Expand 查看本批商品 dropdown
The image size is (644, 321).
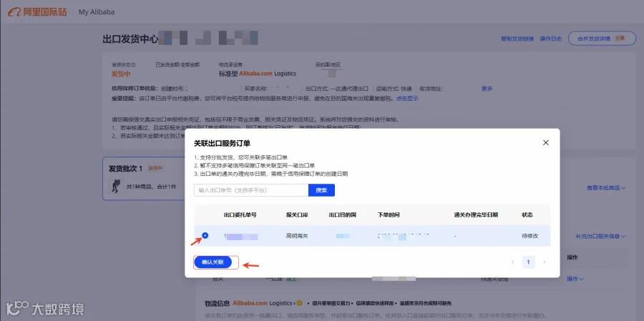(606, 187)
